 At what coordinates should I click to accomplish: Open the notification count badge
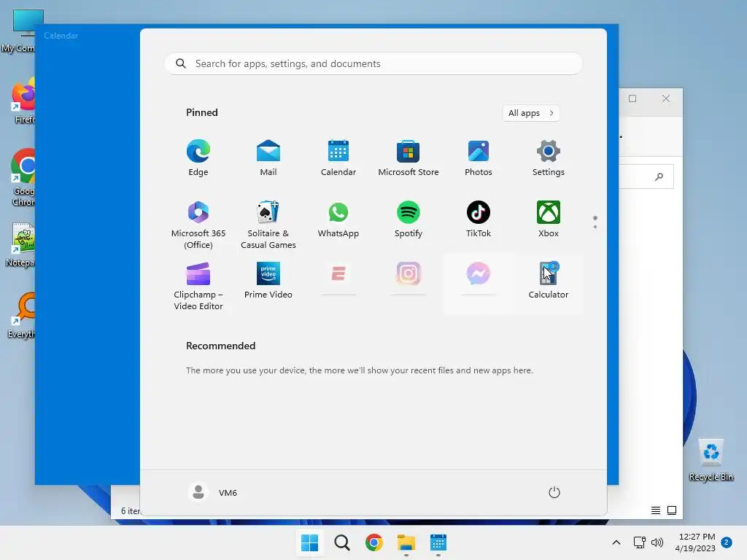[727, 542]
